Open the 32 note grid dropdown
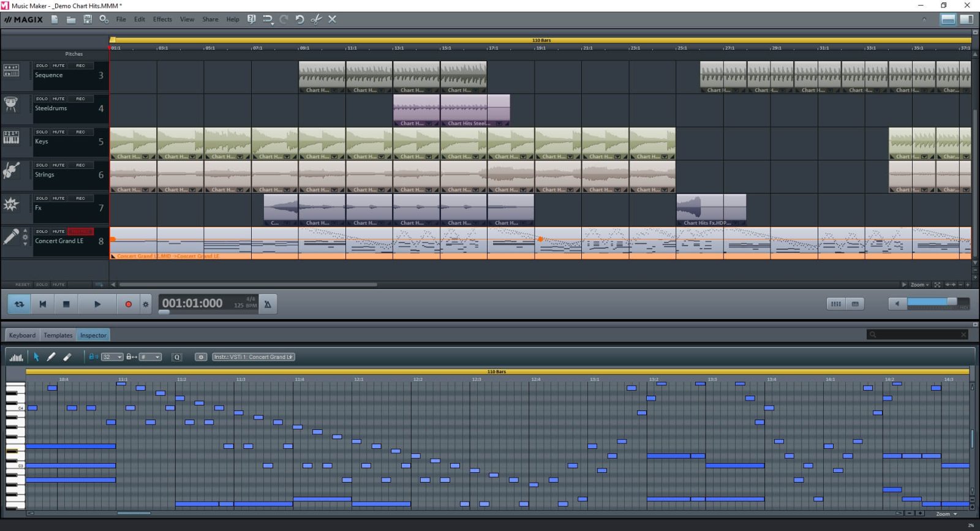This screenshot has height=531, width=980. click(112, 357)
